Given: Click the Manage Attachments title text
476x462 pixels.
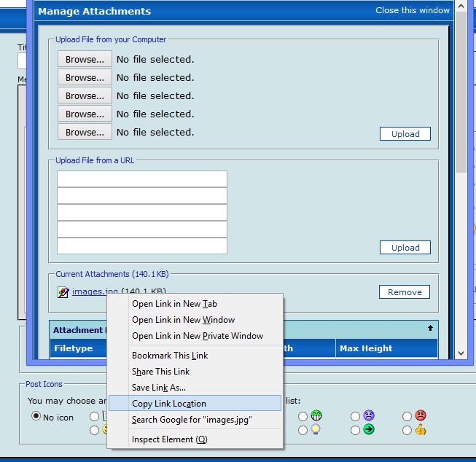Looking at the screenshot, I should pos(95,11).
